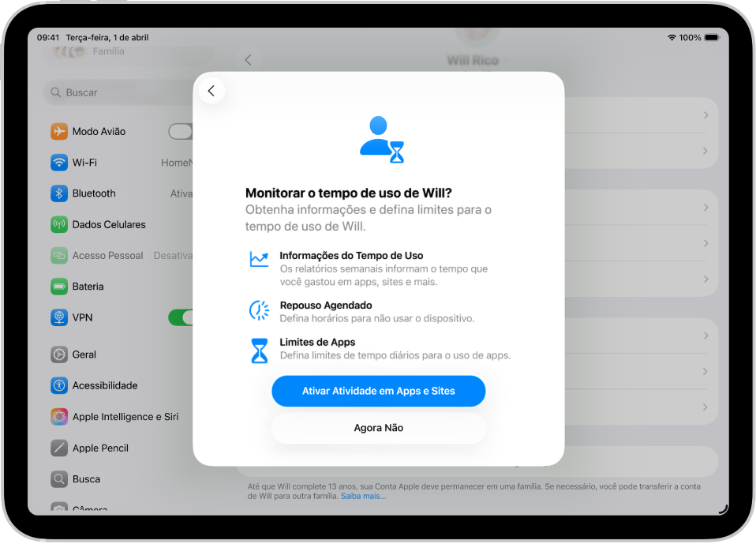Open Geral using its gear icon
Viewport: 756px width, 544px height.
(x=59, y=355)
